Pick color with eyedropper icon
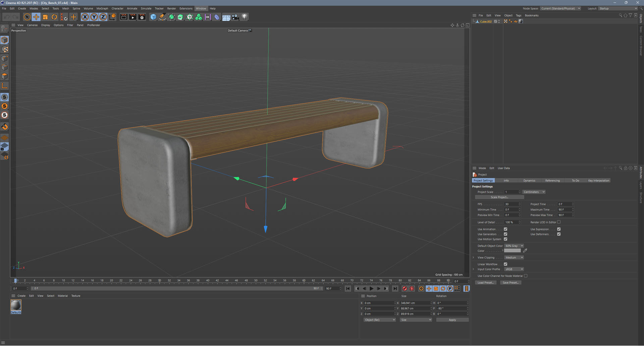 coord(525,251)
